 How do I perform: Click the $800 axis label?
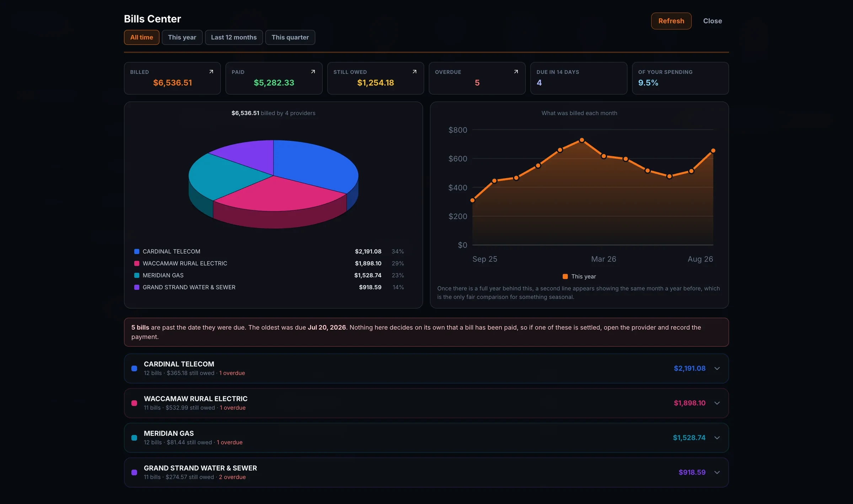458,130
